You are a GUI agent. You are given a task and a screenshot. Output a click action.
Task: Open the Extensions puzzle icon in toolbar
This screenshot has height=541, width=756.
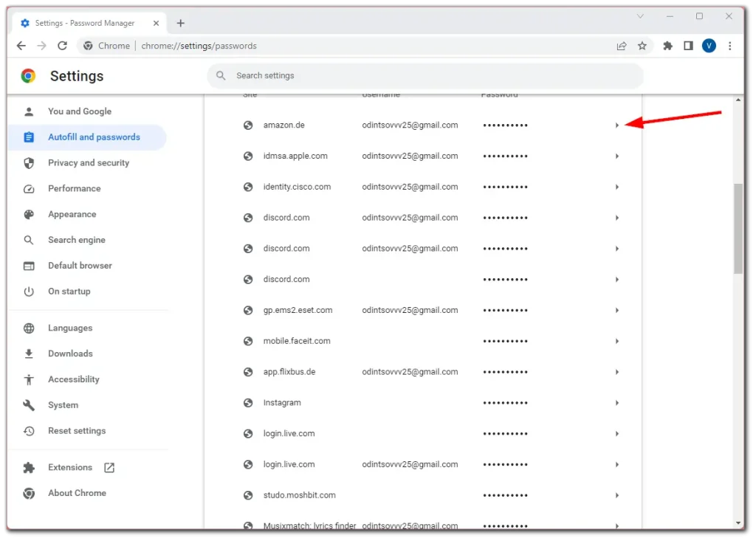coord(667,46)
